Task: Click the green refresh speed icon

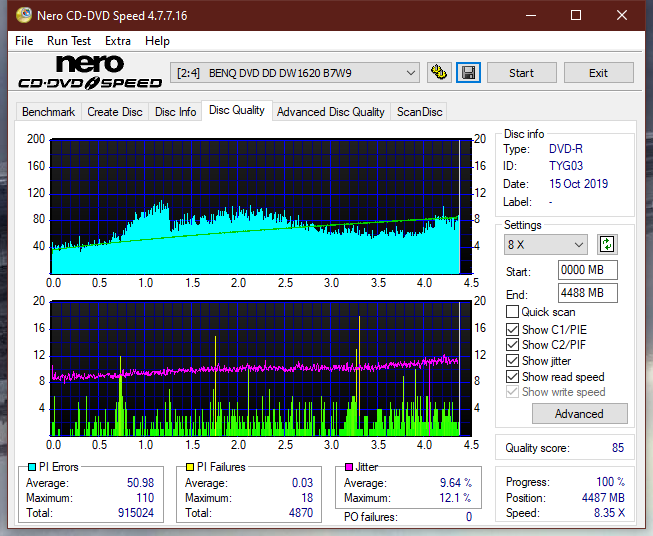Action: [x=607, y=244]
